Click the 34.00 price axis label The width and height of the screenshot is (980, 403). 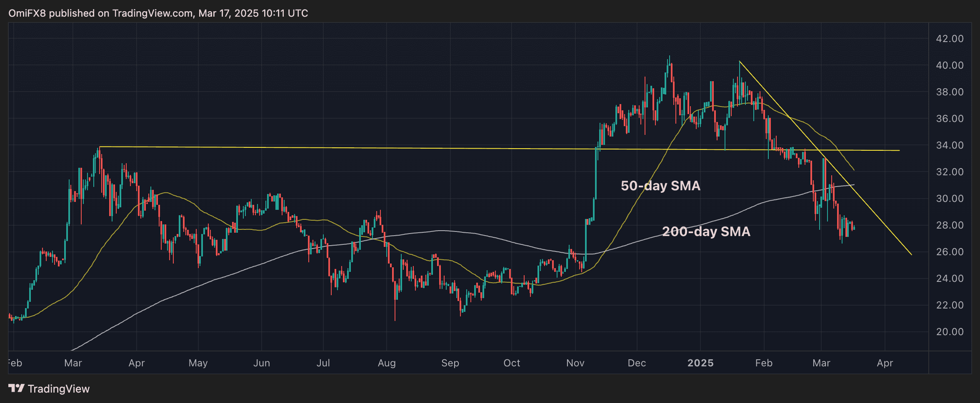pyautogui.click(x=950, y=145)
